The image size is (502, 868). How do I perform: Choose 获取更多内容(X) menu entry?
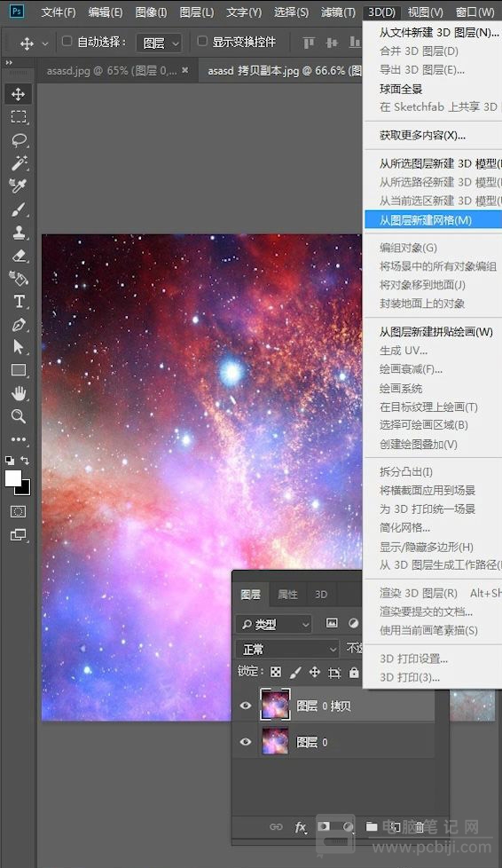tap(434, 135)
